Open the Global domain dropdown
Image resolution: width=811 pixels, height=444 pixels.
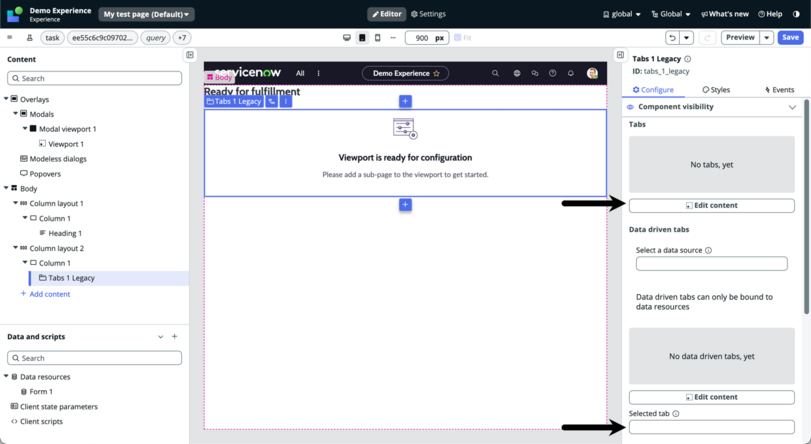pyautogui.click(x=671, y=14)
